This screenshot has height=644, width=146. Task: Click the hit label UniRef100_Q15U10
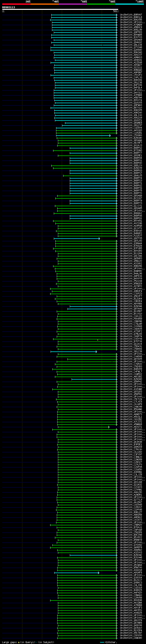point(131,628)
